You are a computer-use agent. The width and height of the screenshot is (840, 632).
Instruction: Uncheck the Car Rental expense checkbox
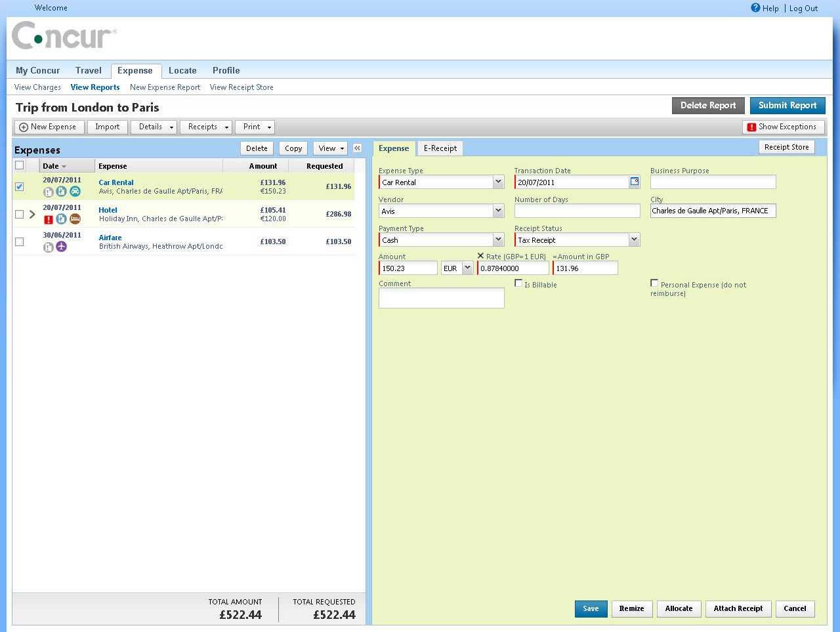(x=20, y=186)
